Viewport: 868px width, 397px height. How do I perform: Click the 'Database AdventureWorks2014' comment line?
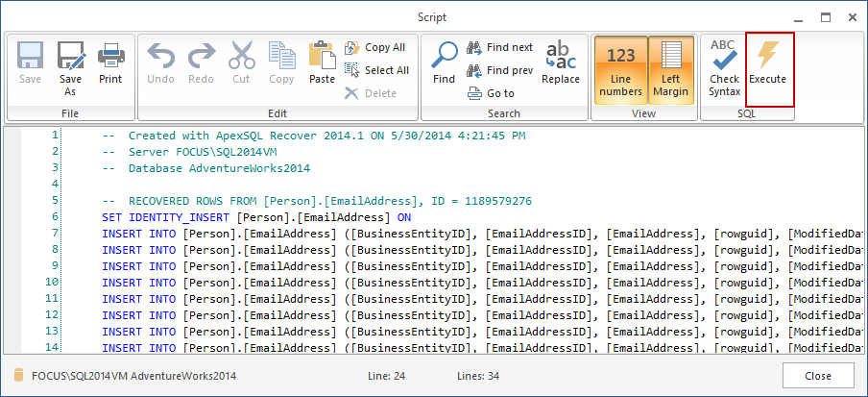tap(205, 168)
